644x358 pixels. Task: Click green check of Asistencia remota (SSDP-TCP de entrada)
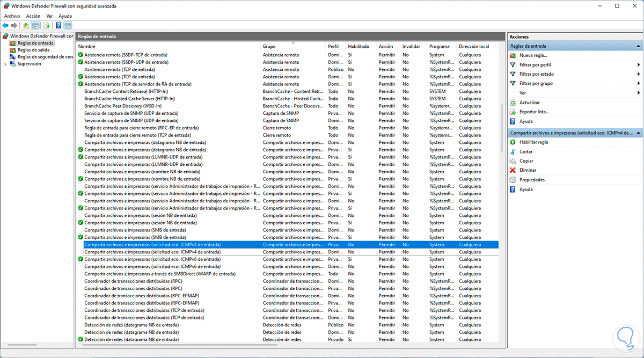click(80, 55)
